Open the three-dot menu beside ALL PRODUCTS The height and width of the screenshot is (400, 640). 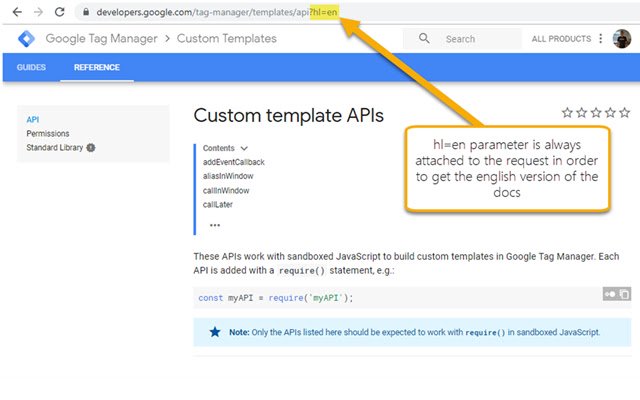coord(600,38)
